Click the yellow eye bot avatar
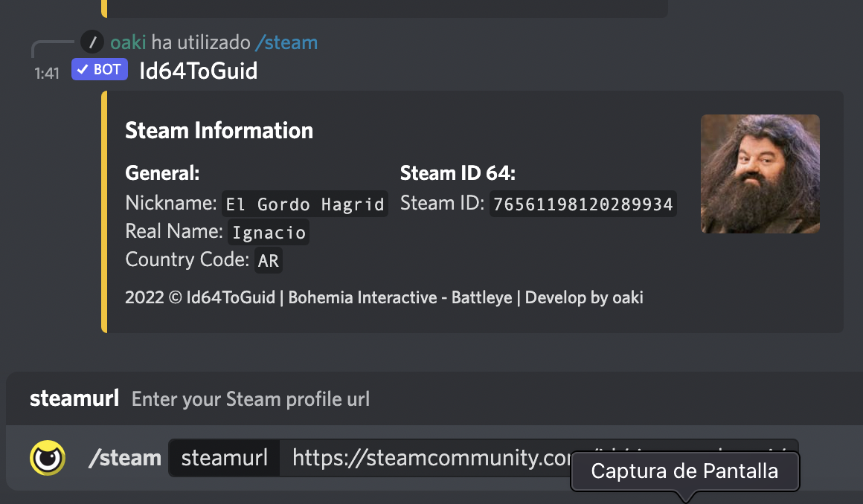The image size is (863, 504). coord(48,457)
